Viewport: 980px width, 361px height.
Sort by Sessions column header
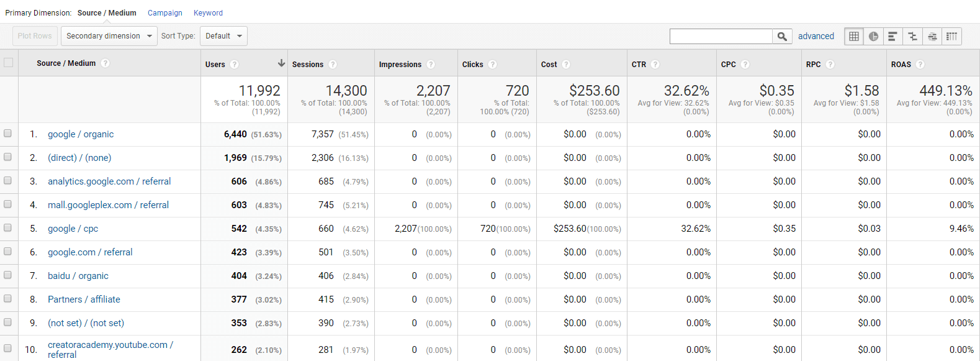pos(308,65)
